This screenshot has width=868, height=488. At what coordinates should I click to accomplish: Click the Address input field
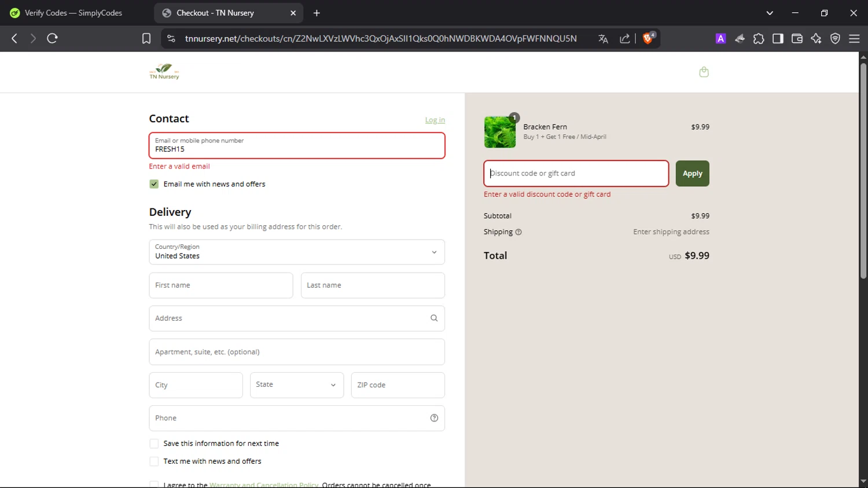click(x=297, y=318)
